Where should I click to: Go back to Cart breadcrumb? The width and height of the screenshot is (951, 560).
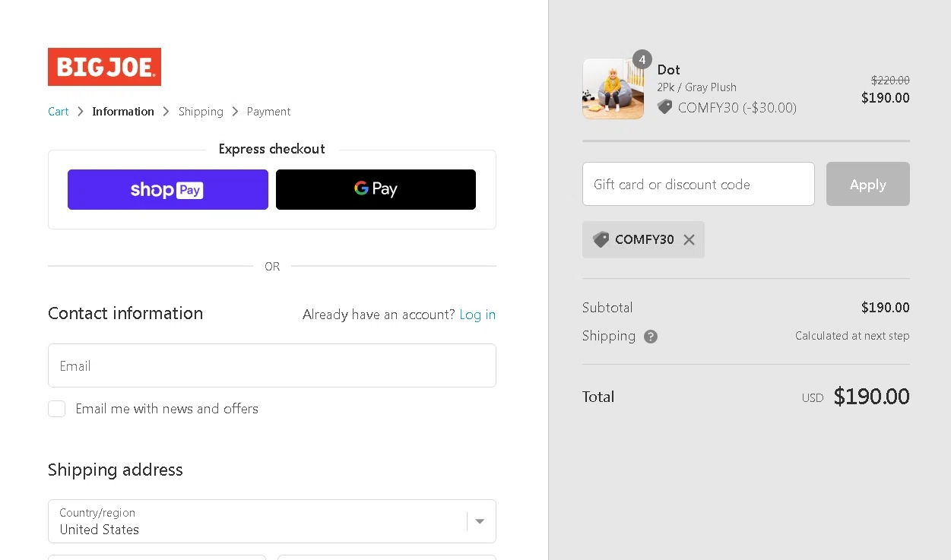[x=59, y=112]
